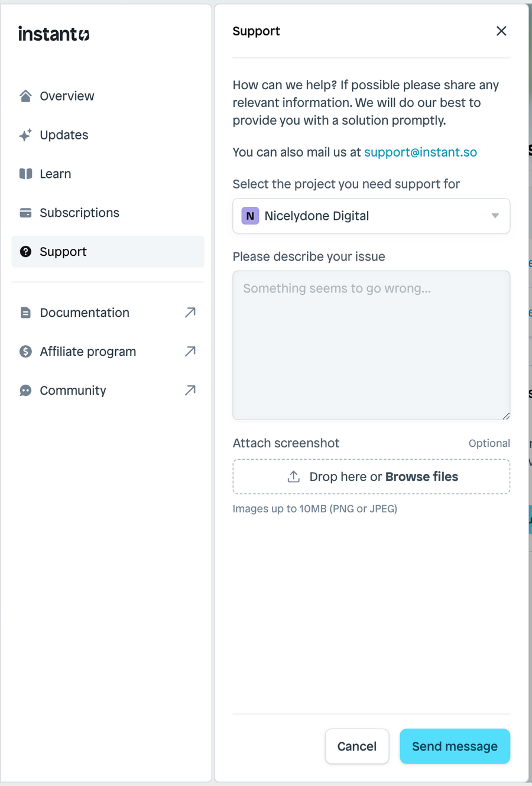Click the instant logo
The height and width of the screenshot is (786, 532).
click(53, 34)
